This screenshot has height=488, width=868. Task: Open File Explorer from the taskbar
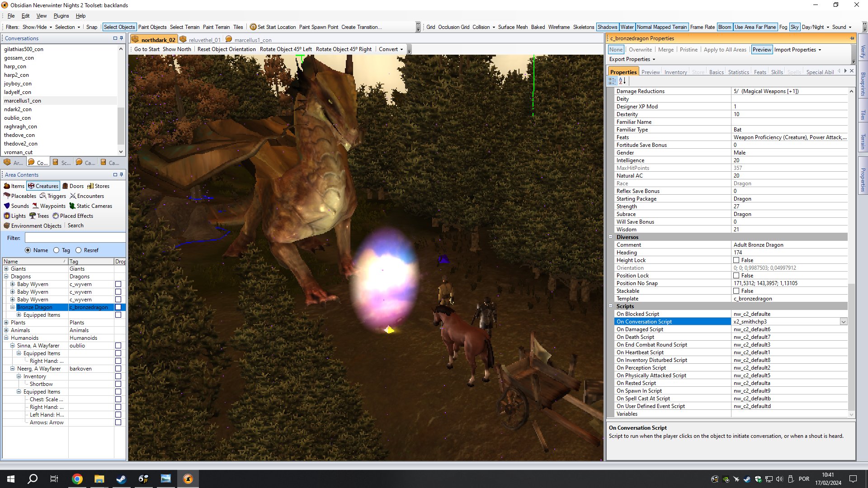click(99, 479)
